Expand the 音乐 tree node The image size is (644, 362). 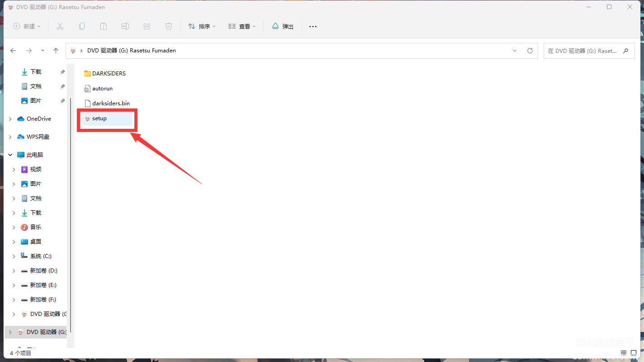pyautogui.click(x=14, y=227)
